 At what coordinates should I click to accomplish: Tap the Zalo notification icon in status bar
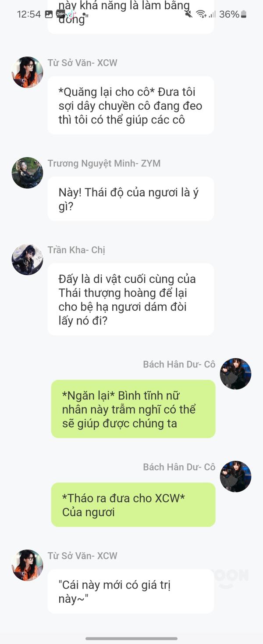(x=60, y=14)
